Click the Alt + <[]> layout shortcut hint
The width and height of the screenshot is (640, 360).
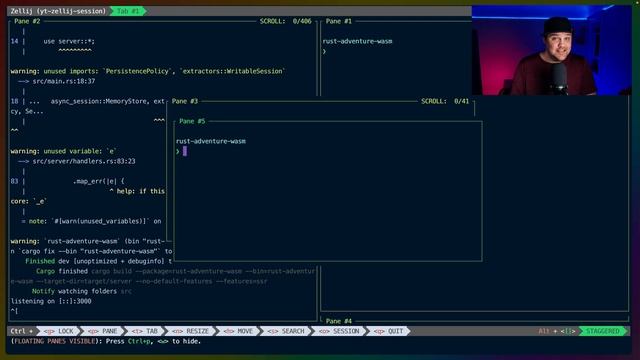(557, 331)
